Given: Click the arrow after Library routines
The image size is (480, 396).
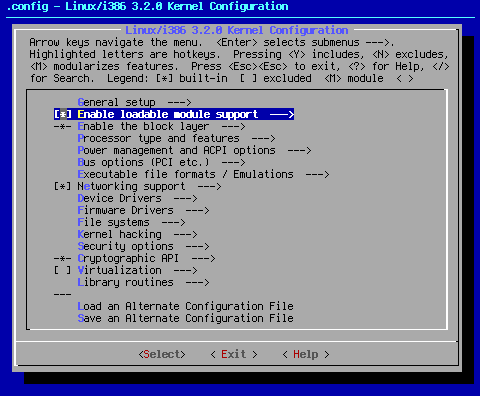Looking at the screenshot, I should tap(197, 282).
